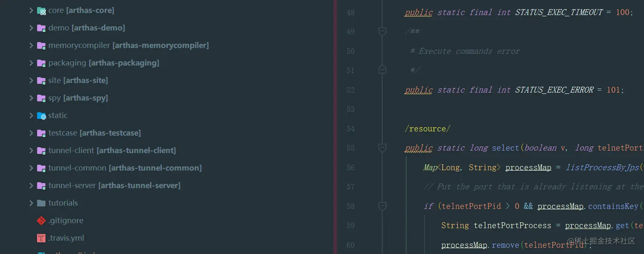Select tunnel-server [arthas-tunnel-server] entry

[115, 185]
